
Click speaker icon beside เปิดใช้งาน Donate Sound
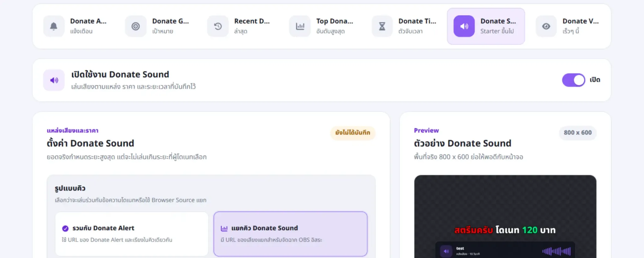tap(54, 80)
